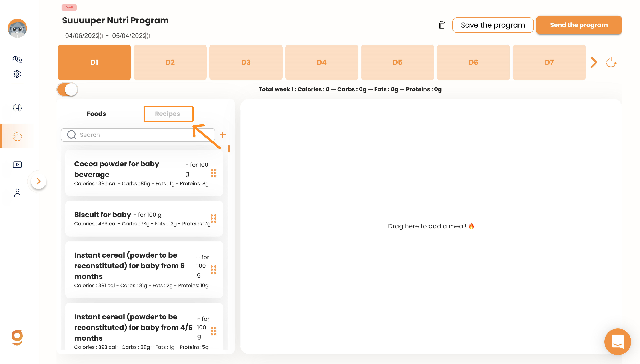Open the clients person icon
This screenshot has height=364, width=640.
(x=17, y=193)
